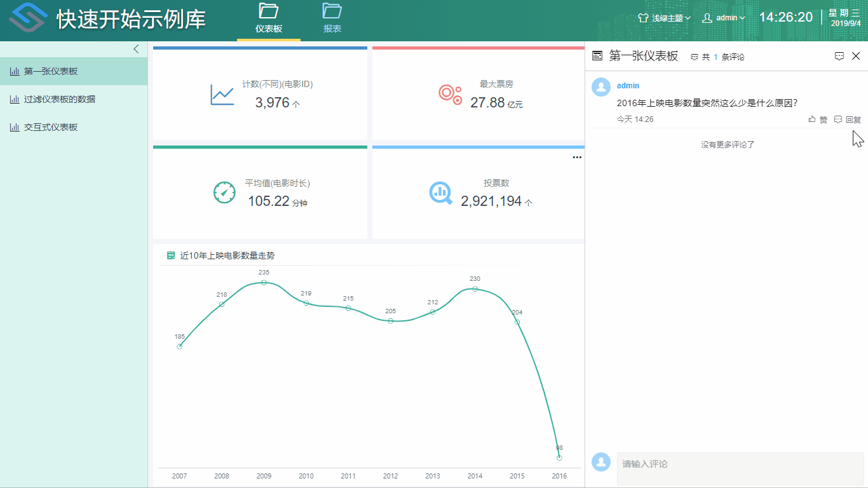Viewport: 868px width, 488px height.
Task: Expand the admin user menu
Action: [x=724, y=18]
